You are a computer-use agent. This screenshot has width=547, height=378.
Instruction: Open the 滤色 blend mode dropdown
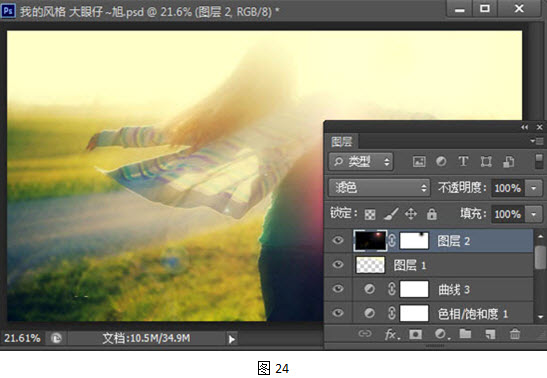coord(379,188)
